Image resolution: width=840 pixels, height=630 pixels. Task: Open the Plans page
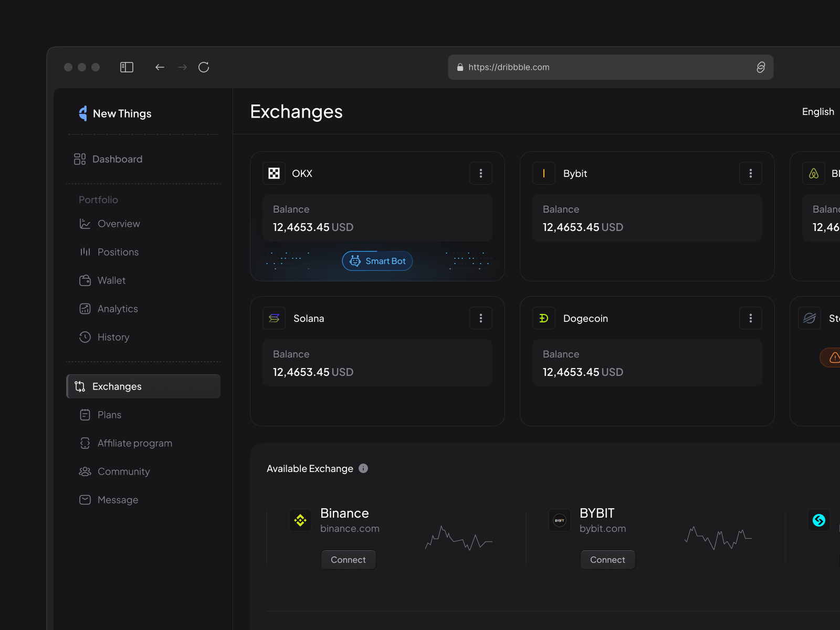pyautogui.click(x=100, y=415)
